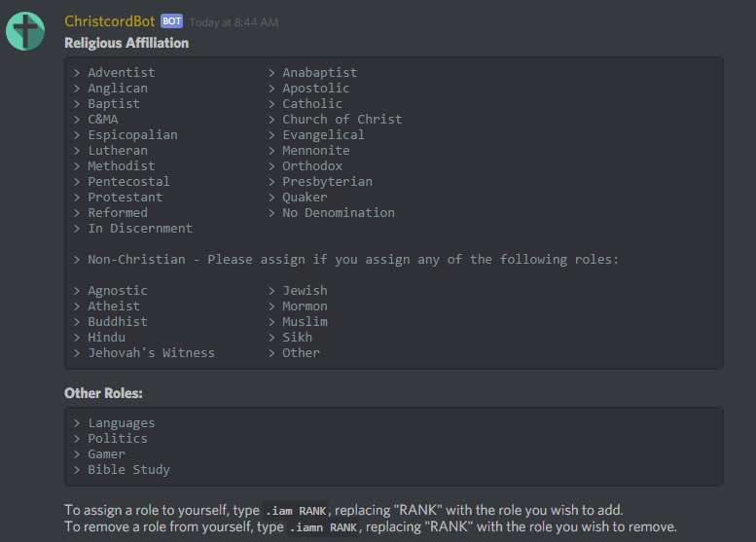Click the 'No Denomination' entry
This screenshot has width=756, height=542.
(x=338, y=212)
